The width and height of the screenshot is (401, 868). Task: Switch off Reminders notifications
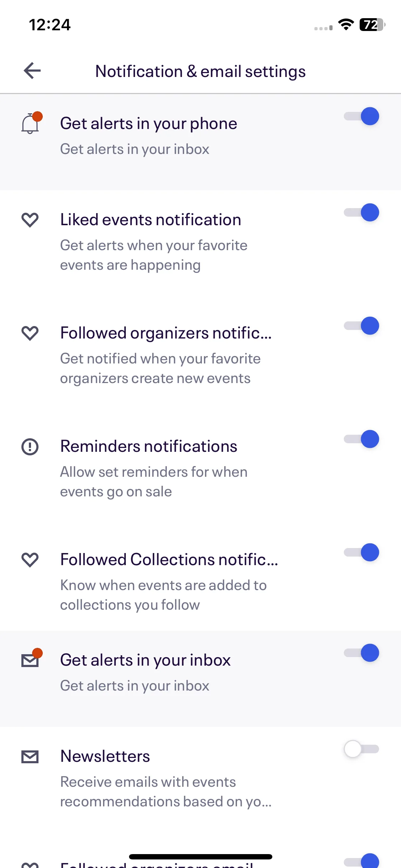pos(361,439)
